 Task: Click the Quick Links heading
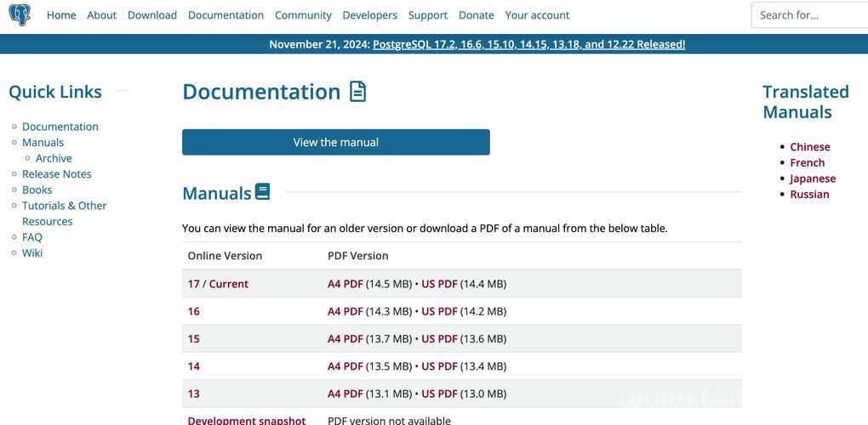55,92
